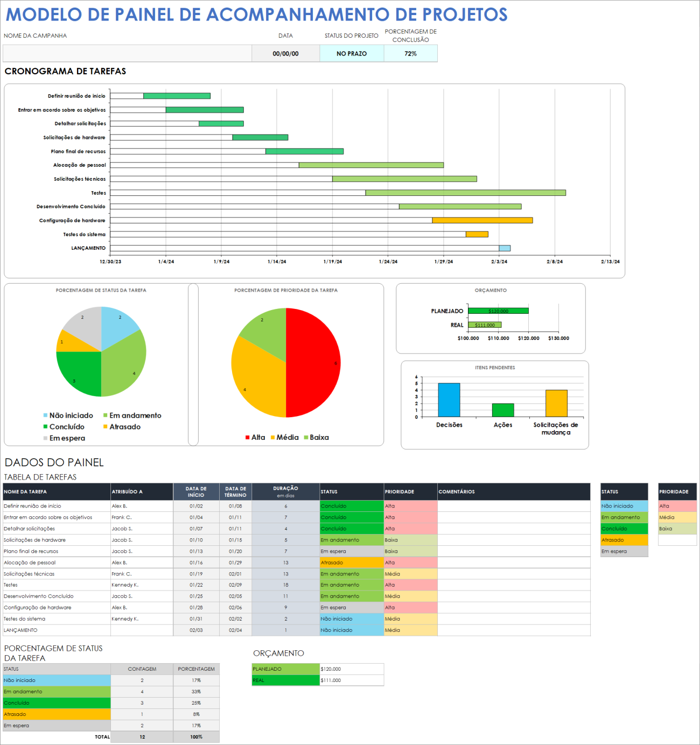Click the Média swatch in the PRIORIDADE key
700x745 pixels.
click(677, 517)
